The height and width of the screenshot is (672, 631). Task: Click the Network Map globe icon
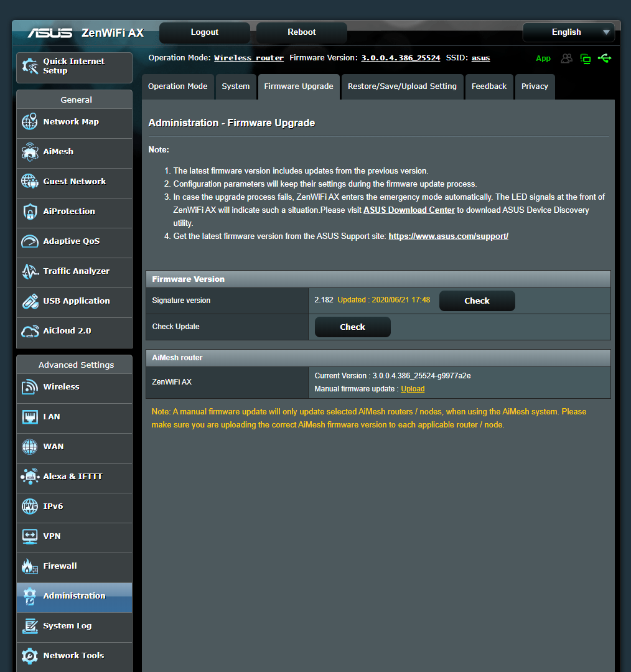click(30, 122)
